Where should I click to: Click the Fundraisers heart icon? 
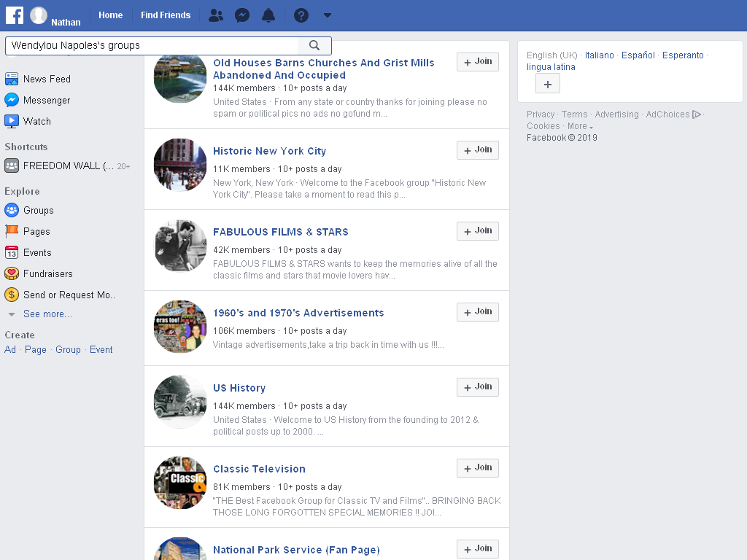click(12, 273)
